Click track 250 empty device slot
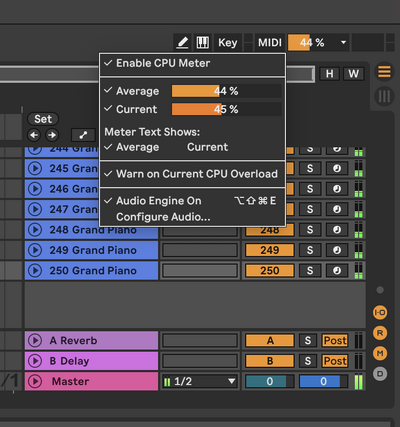Screen dimensions: 400x427 [x=200, y=270]
